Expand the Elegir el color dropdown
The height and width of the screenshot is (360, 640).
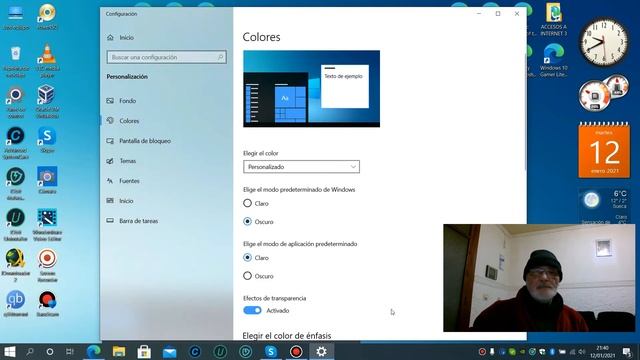[301, 167]
